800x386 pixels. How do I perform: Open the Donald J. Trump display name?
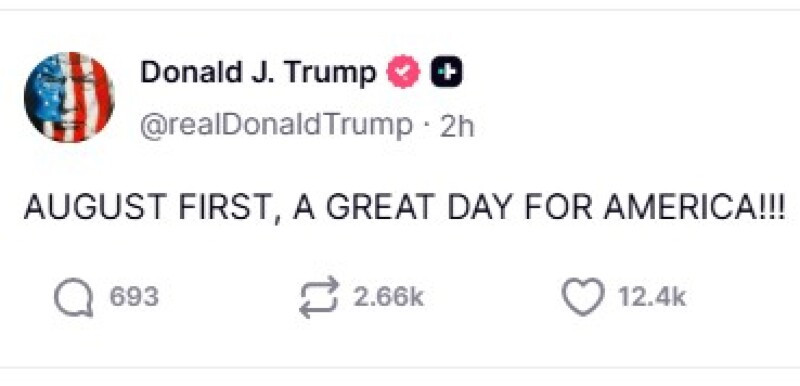pos(258,73)
